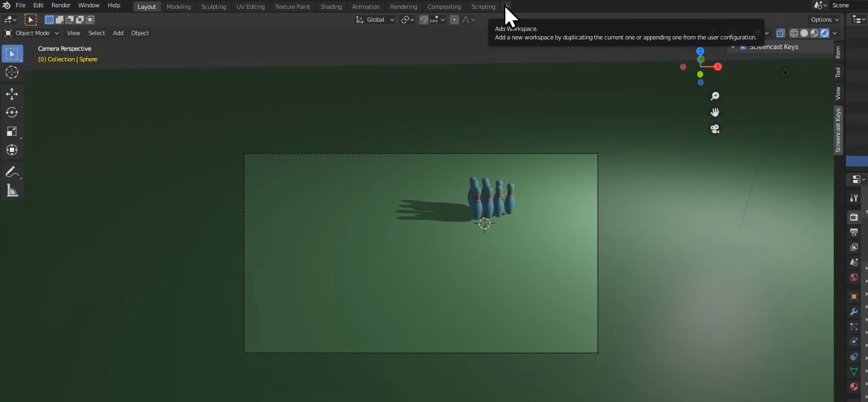Open the viewport Object menu

tap(140, 33)
